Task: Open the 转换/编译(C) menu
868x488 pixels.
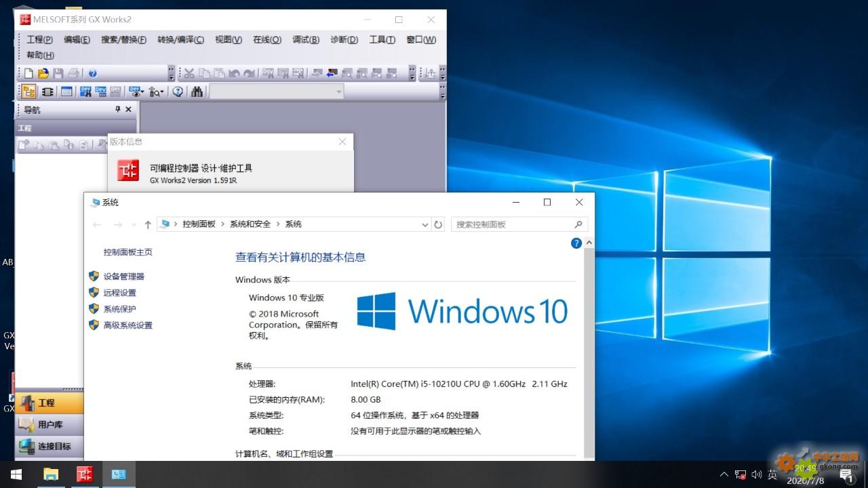Action: coord(180,39)
